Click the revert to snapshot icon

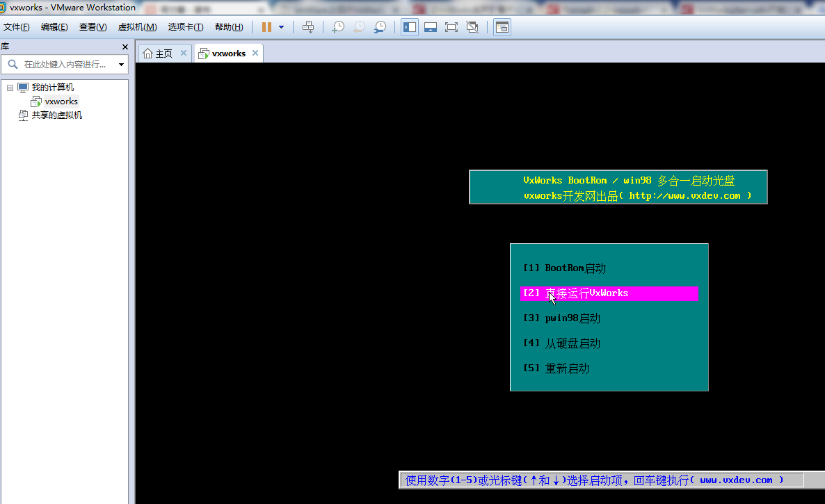(359, 27)
